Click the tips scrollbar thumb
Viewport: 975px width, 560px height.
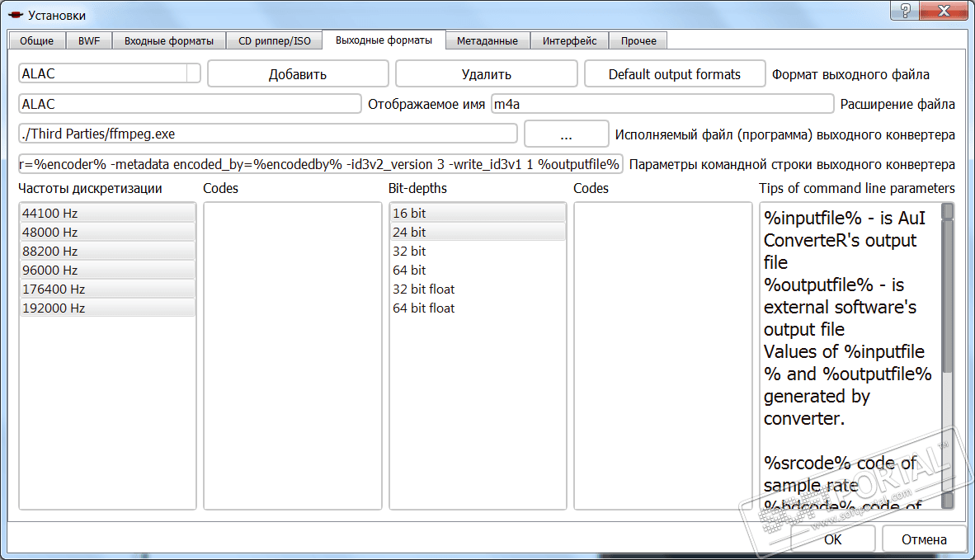point(948,295)
